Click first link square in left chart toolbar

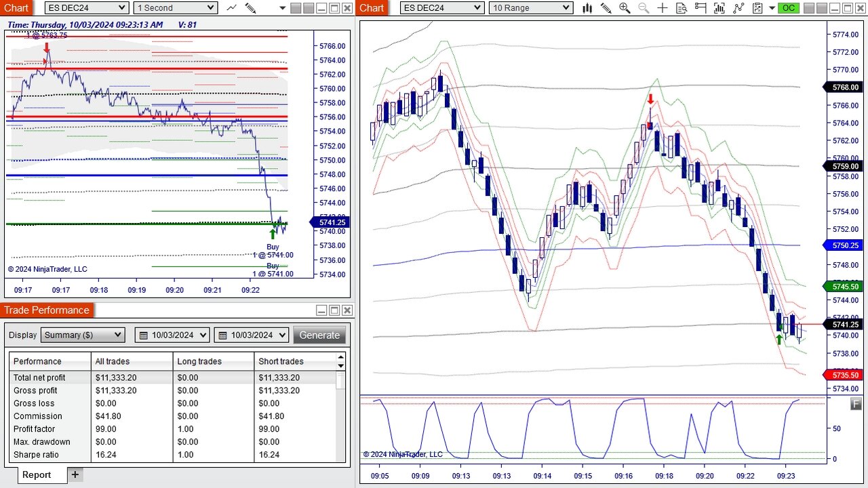tap(296, 8)
